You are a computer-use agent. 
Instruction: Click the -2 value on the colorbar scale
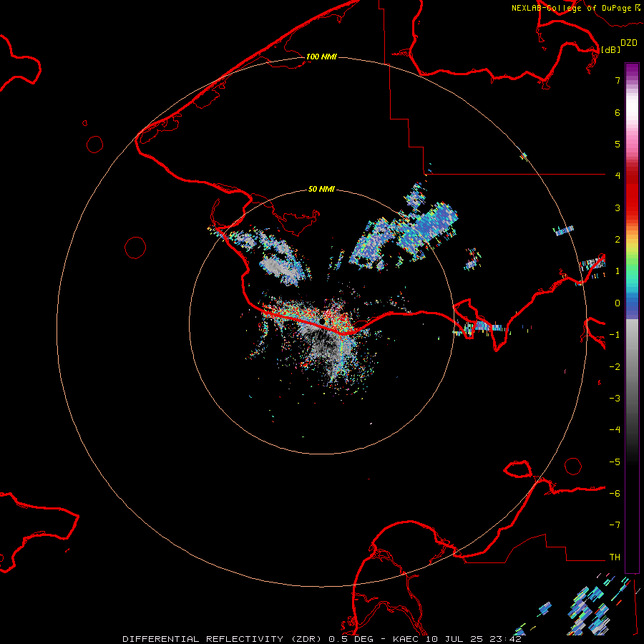pyautogui.click(x=615, y=367)
